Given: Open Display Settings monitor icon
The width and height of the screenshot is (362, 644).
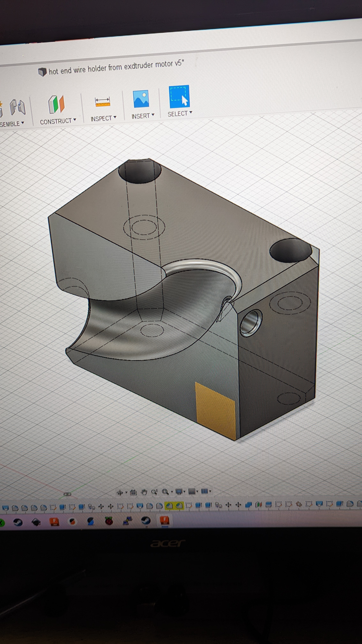Looking at the screenshot, I should (x=179, y=491).
